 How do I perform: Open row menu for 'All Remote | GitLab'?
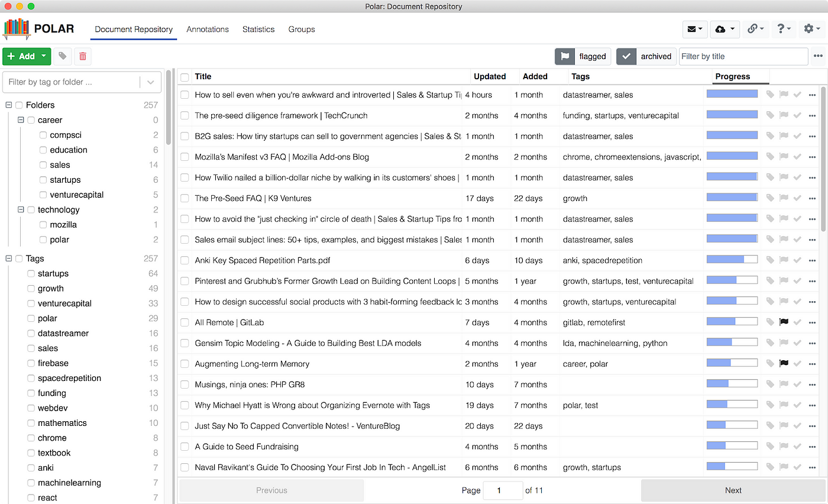pos(812,322)
